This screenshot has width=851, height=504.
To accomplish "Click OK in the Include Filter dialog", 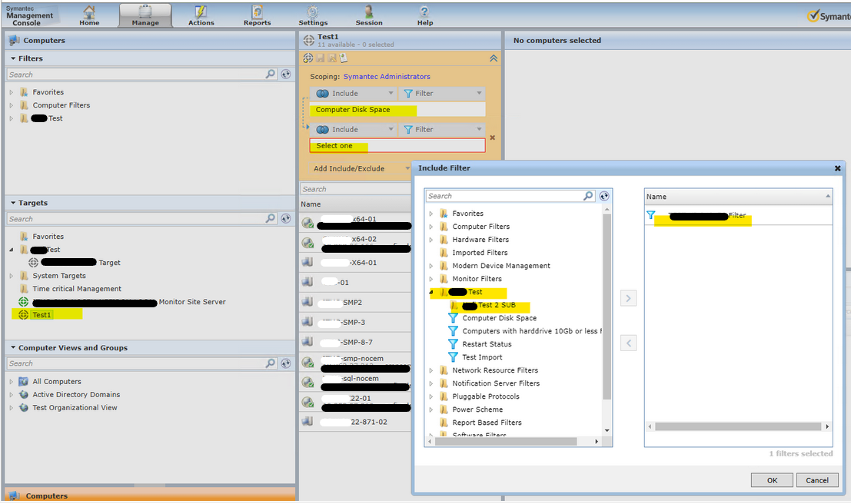I will coord(772,480).
